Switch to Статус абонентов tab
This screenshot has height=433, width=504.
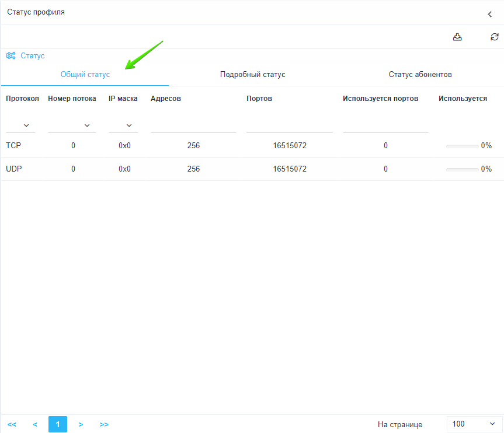click(x=420, y=75)
